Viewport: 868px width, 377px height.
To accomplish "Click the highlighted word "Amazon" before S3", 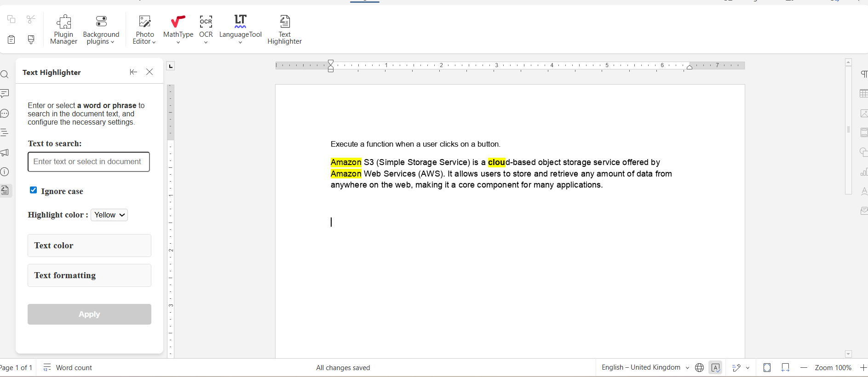I will point(346,162).
